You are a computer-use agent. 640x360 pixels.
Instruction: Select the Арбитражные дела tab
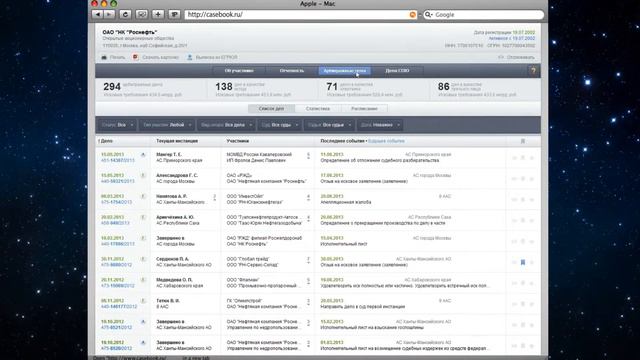coord(344,71)
